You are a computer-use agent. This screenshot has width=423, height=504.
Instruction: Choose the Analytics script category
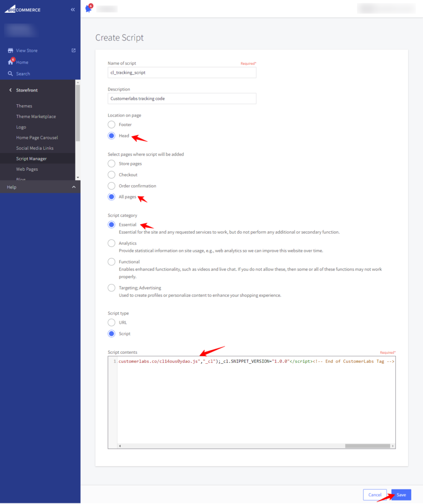pos(112,243)
